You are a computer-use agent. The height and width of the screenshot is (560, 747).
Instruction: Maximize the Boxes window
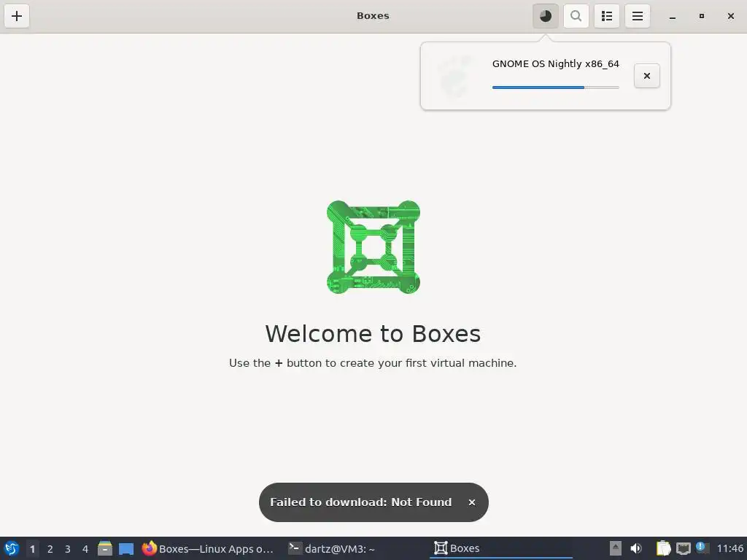pyautogui.click(x=701, y=16)
